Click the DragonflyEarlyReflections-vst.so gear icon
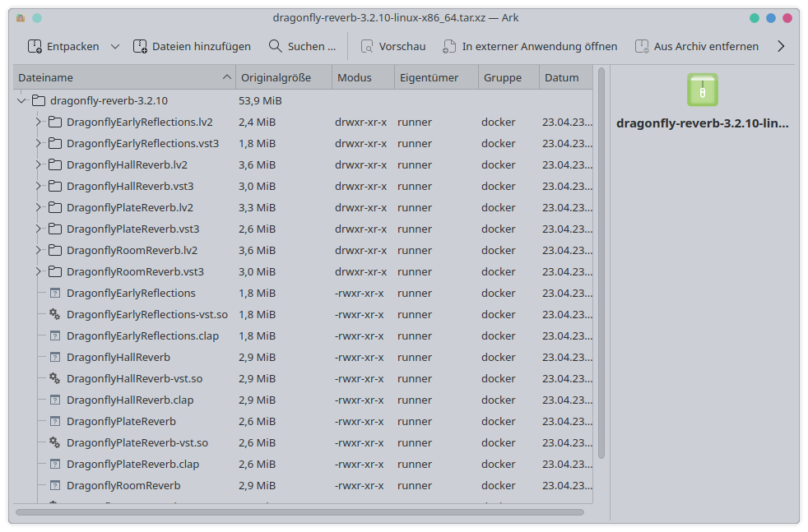This screenshot has width=808, height=532. point(54,314)
